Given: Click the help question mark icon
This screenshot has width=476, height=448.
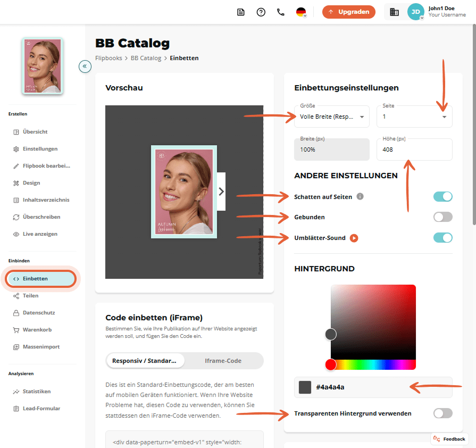Looking at the screenshot, I should (261, 12).
